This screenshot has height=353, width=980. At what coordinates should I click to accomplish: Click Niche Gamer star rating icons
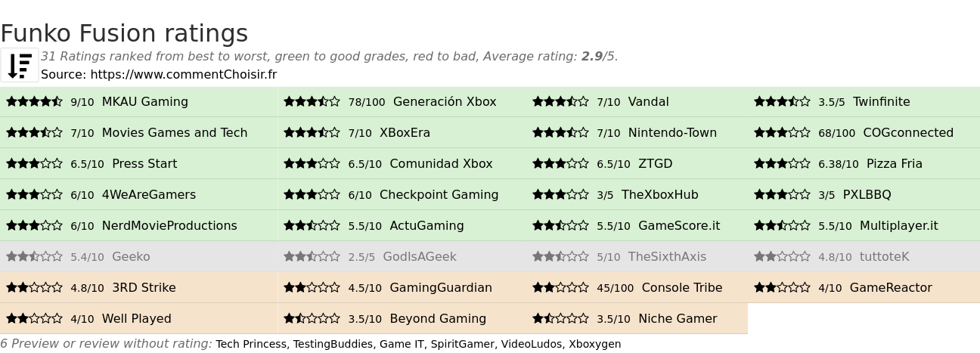[x=560, y=318]
